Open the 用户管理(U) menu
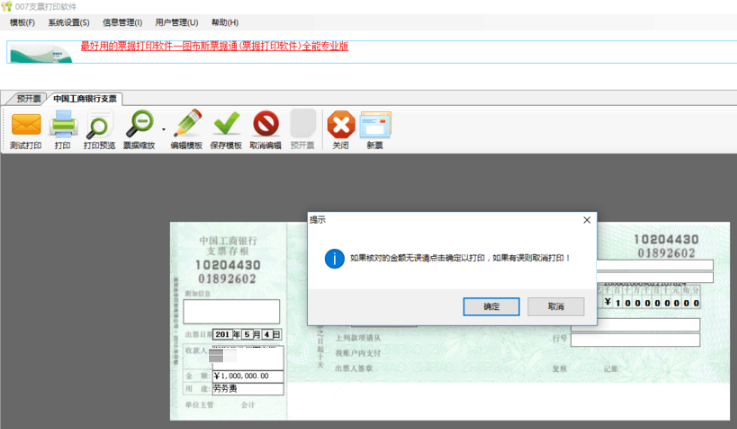Screen dimensions: 737x429 (176, 23)
